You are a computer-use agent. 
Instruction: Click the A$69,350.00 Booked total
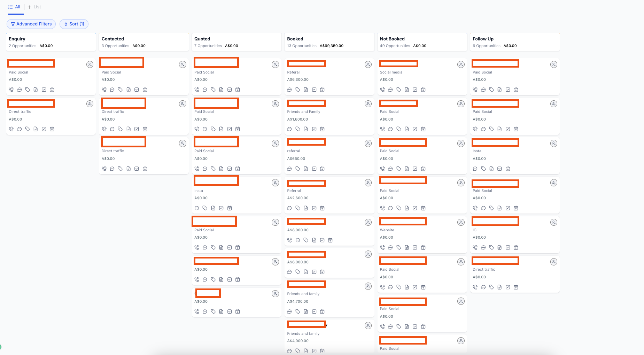332,46
